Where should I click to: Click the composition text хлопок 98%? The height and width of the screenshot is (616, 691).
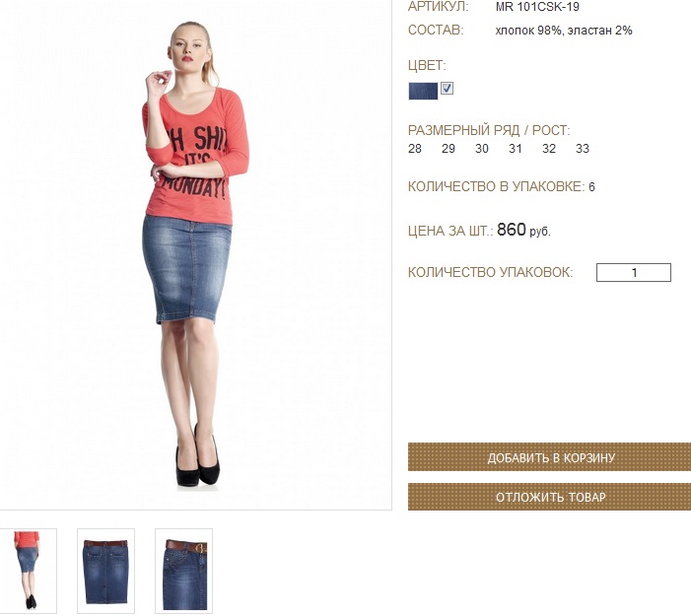[528, 31]
